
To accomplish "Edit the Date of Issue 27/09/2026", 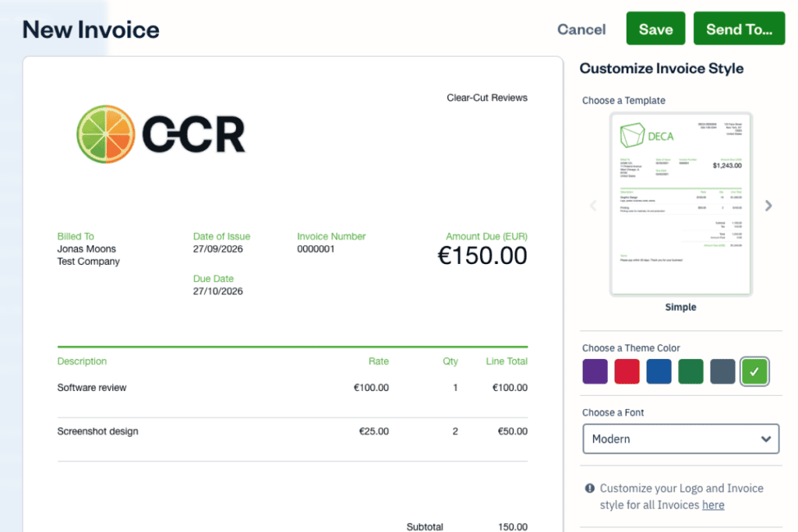I will (218, 248).
